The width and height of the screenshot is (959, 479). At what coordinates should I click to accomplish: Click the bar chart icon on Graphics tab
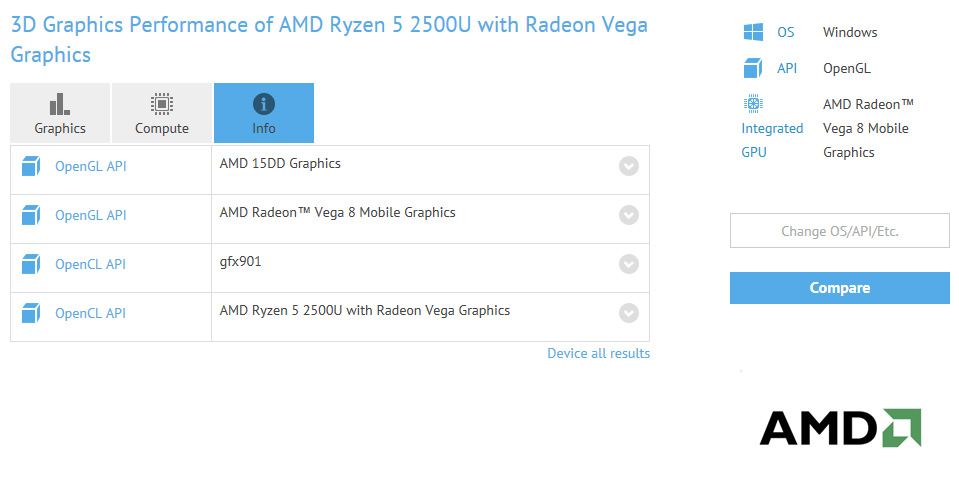[60, 104]
